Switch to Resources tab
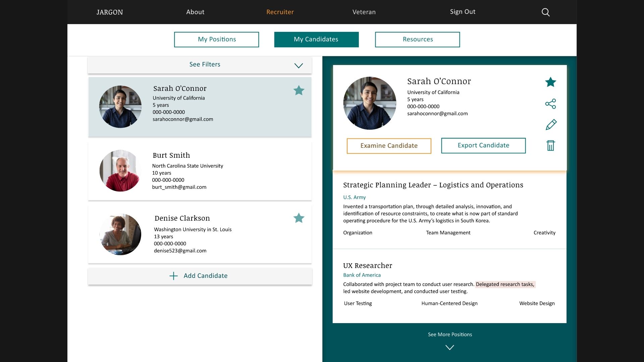 pyautogui.click(x=417, y=40)
